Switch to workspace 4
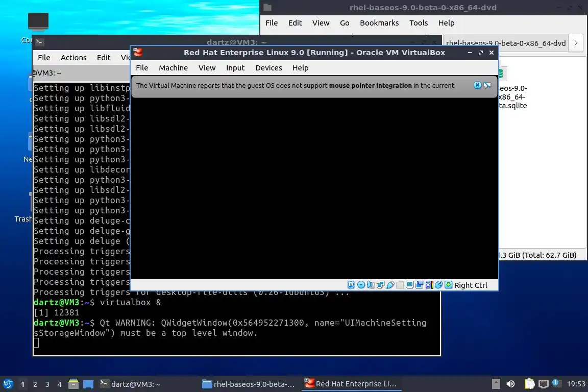588x392 pixels. tap(60, 384)
